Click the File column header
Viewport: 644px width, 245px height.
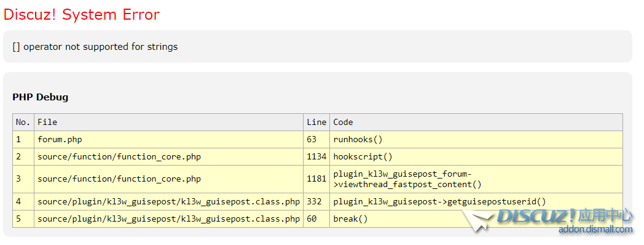pyautogui.click(x=168, y=122)
